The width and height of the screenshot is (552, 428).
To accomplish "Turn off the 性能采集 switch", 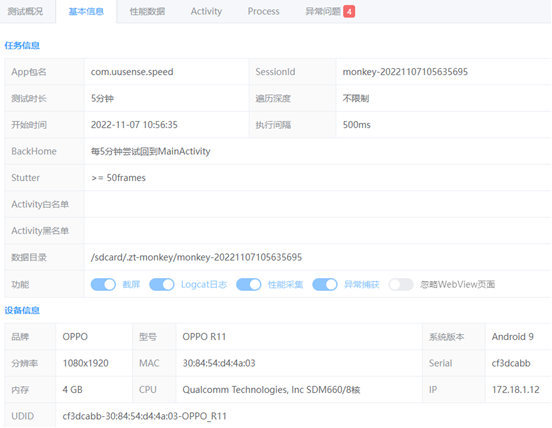I will [249, 284].
